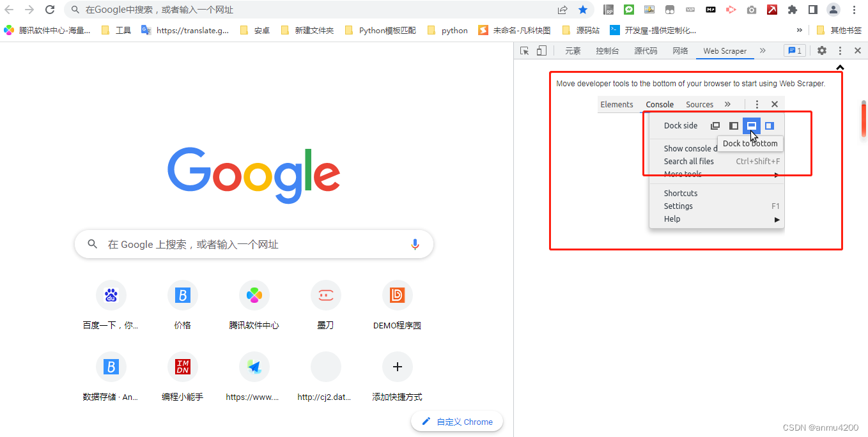Expand the 工具 bookmark folder

click(116, 30)
